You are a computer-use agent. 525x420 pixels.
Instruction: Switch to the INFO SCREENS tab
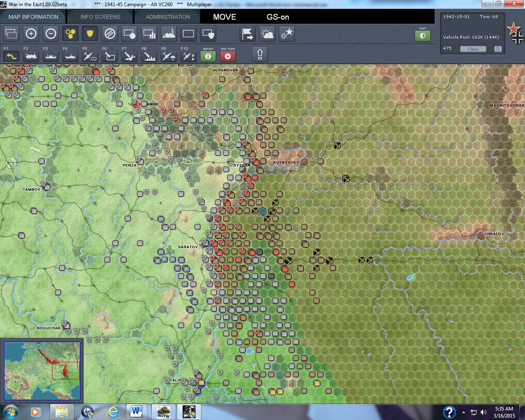[100, 17]
